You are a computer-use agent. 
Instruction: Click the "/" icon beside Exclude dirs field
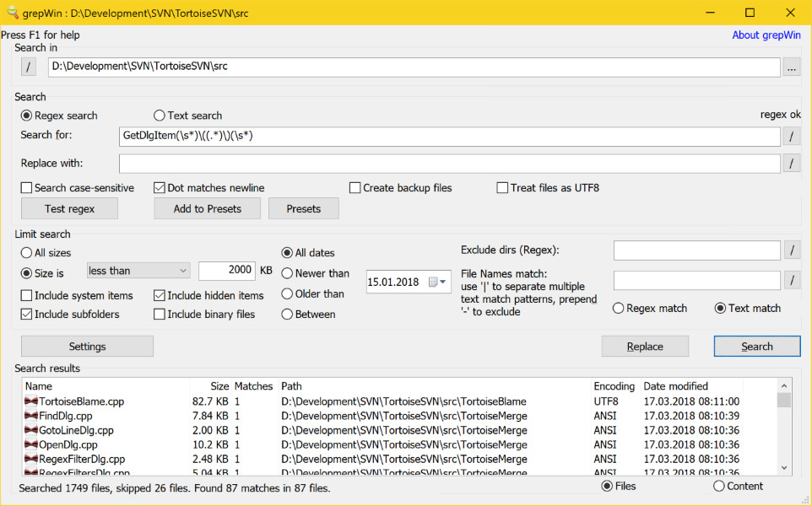[x=792, y=250]
